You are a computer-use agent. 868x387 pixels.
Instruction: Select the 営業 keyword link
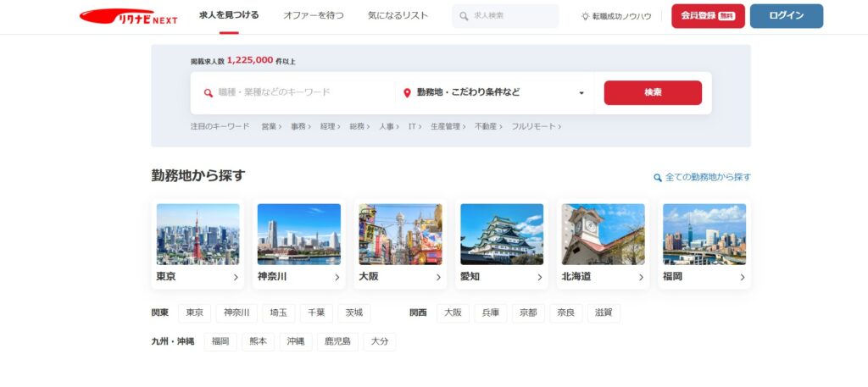pos(271,127)
